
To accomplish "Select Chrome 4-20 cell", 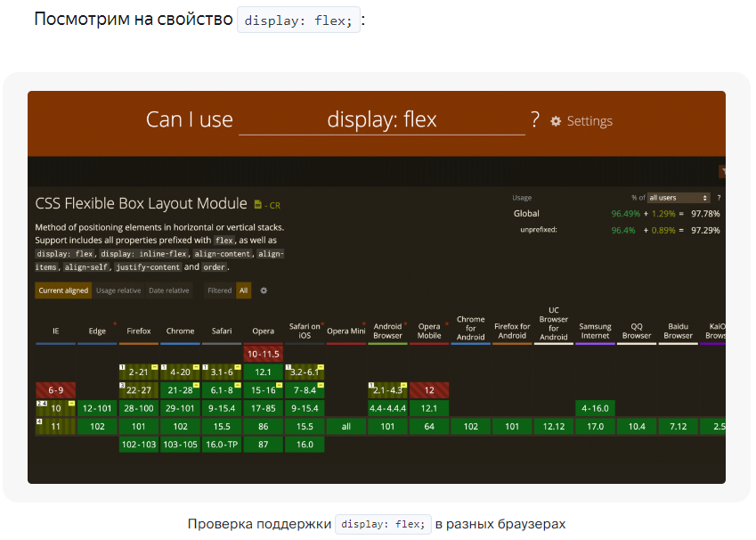I will point(181,372).
